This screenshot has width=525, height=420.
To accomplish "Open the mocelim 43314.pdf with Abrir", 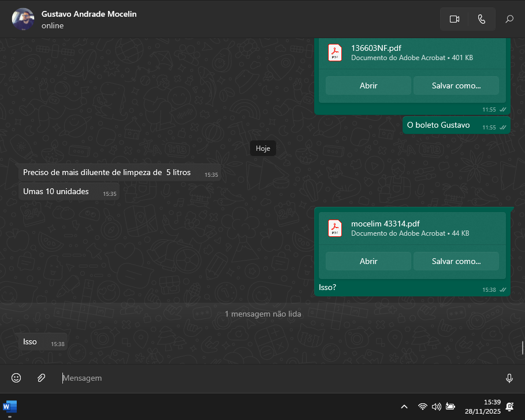I will [x=368, y=261].
